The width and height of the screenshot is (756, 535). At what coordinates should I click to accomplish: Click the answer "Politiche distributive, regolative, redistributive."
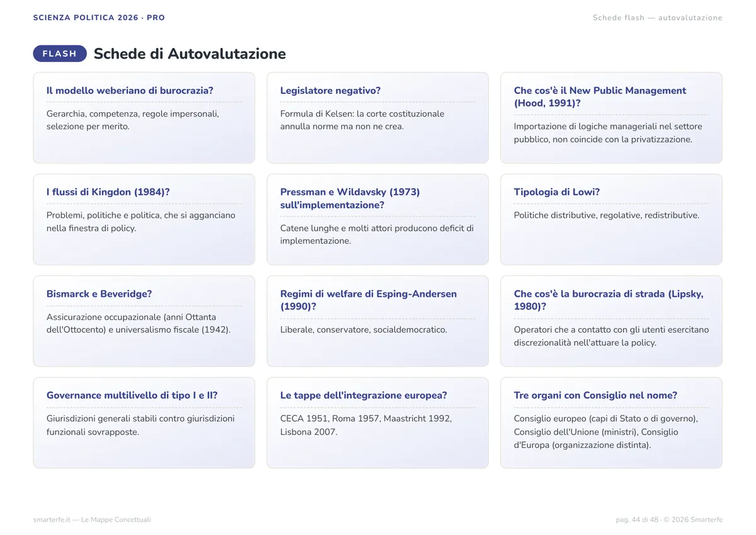pyautogui.click(x=607, y=216)
